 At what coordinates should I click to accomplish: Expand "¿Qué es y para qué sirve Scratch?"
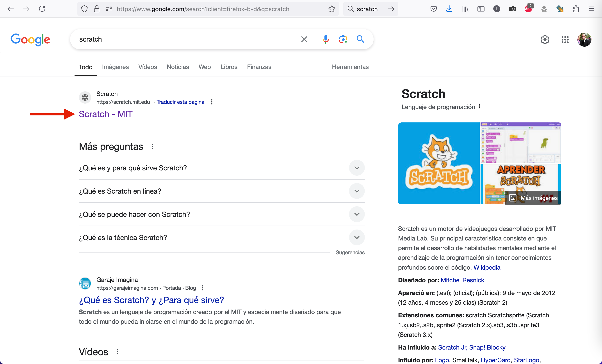(x=357, y=168)
